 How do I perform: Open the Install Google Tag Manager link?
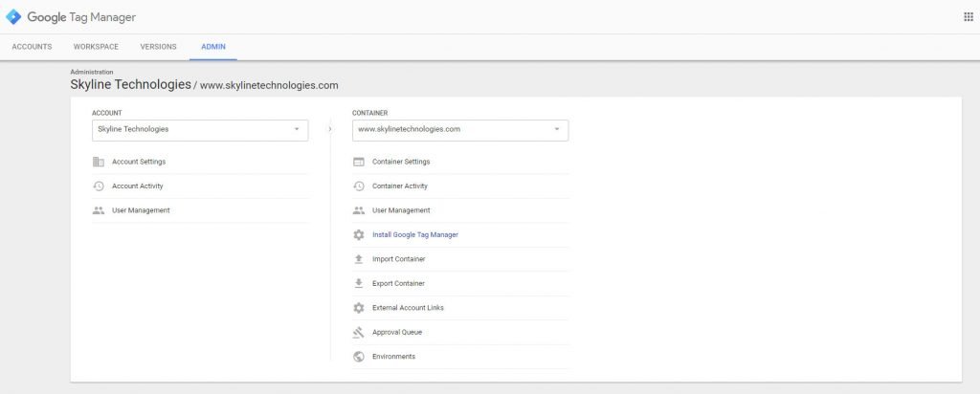(415, 234)
